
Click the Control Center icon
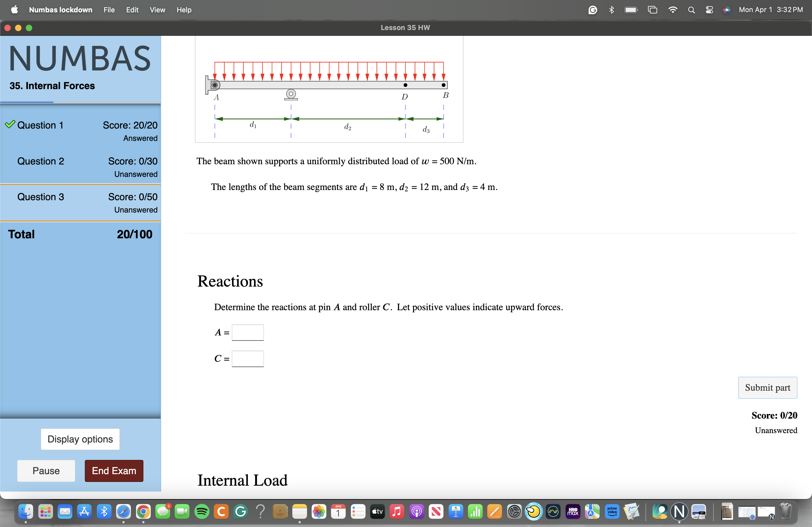pyautogui.click(x=709, y=10)
